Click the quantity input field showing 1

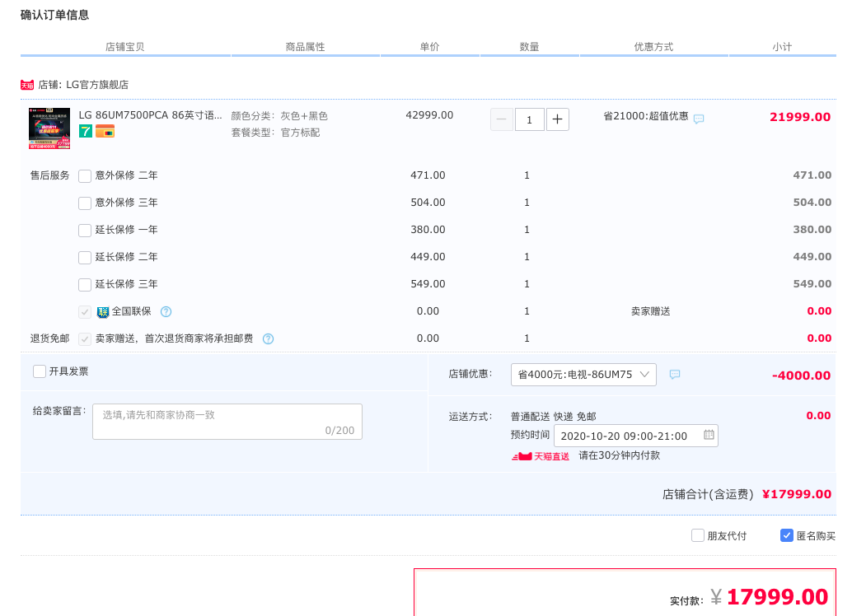point(529,119)
